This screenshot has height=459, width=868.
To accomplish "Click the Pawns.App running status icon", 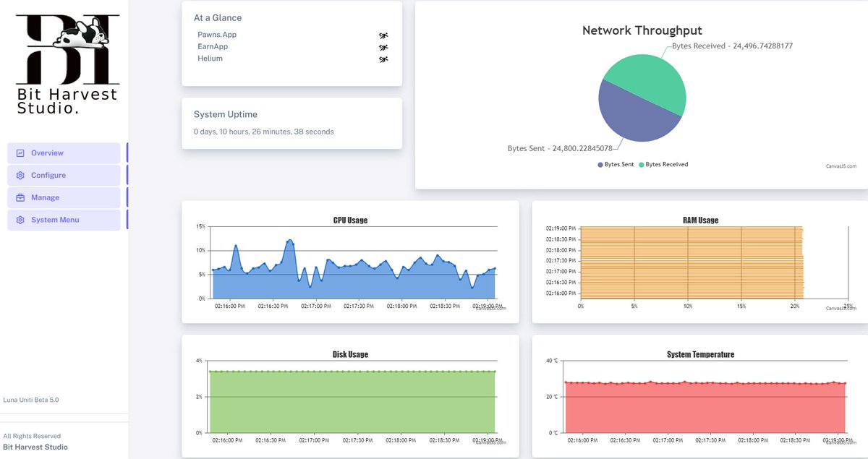I will tap(383, 35).
